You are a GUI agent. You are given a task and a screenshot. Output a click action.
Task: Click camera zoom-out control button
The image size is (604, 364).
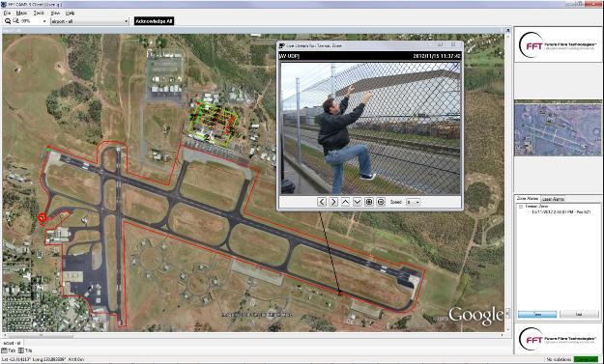tap(381, 202)
